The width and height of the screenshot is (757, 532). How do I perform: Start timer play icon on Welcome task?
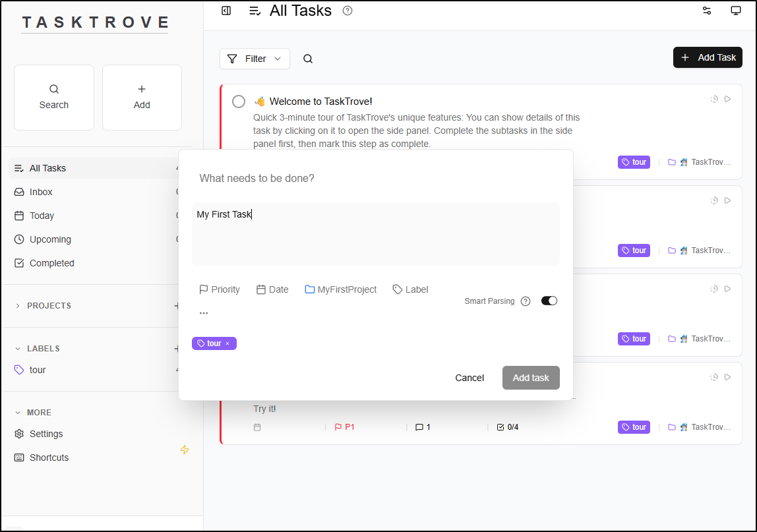727,99
